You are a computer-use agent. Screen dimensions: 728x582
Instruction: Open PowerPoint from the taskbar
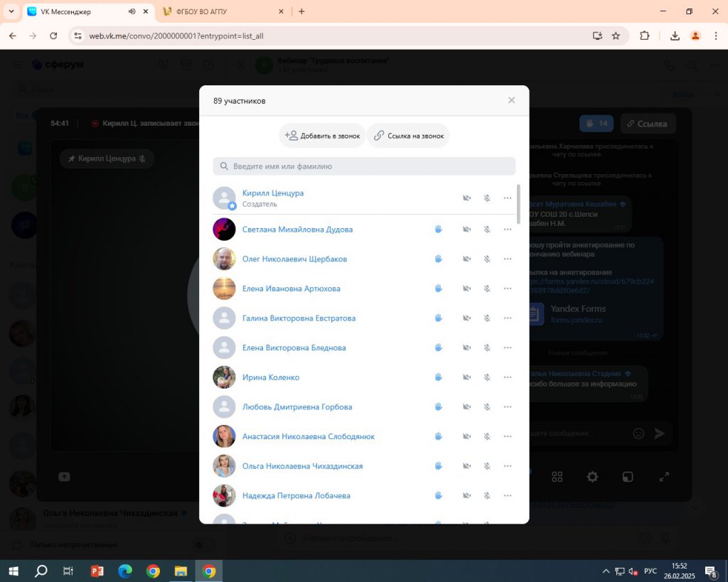coord(97,571)
